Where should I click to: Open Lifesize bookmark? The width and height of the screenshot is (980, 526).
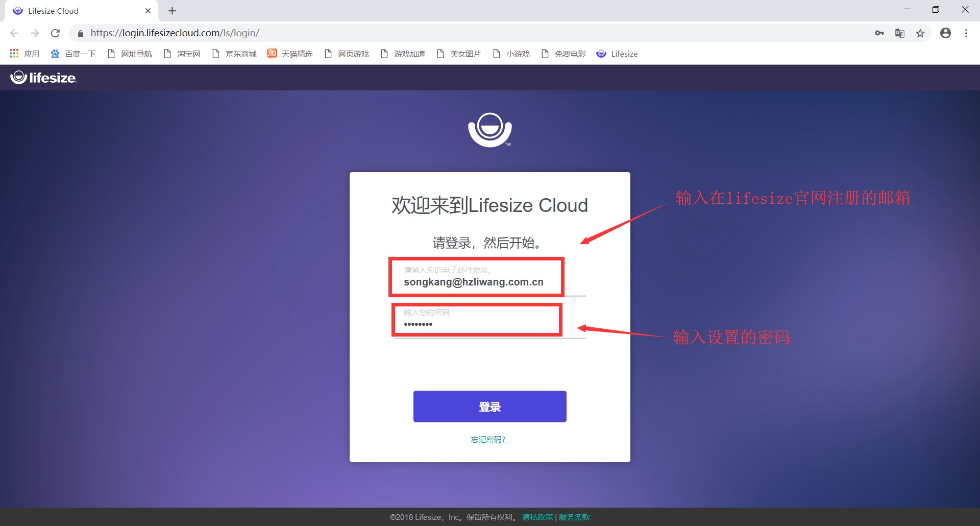coord(617,54)
